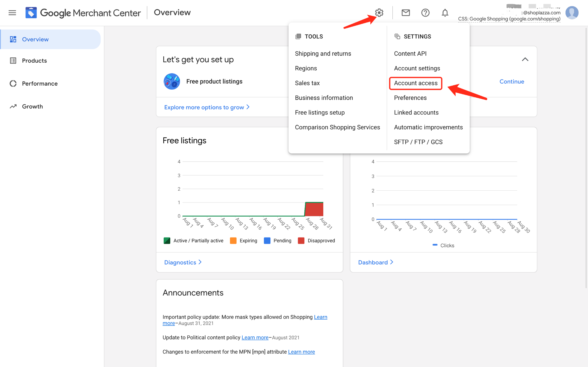
Task: Open Linked accounts
Action: 416,113
